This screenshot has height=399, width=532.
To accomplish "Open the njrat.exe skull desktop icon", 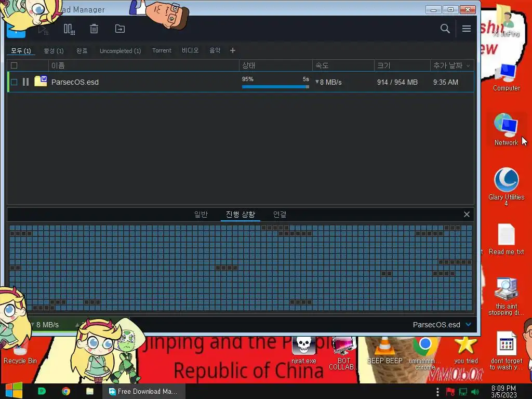I will (303, 350).
